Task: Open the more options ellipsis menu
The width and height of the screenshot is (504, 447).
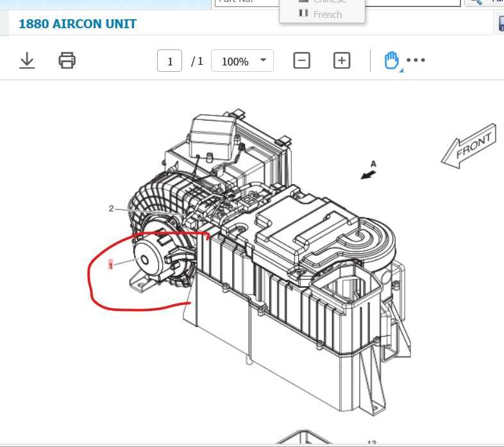Action: (x=416, y=60)
